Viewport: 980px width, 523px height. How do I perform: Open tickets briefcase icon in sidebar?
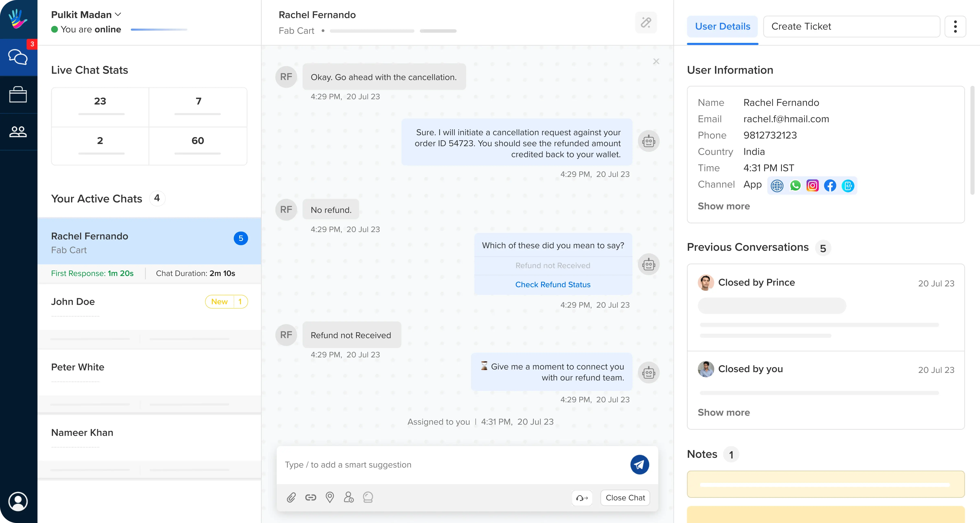(x=18, y=95)
